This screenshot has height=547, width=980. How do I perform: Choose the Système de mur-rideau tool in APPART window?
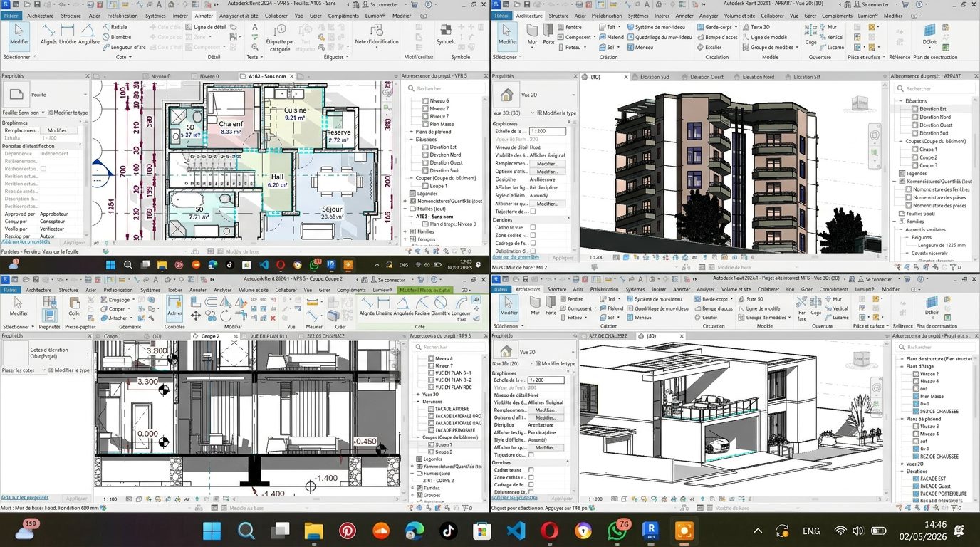click(655, 27)
